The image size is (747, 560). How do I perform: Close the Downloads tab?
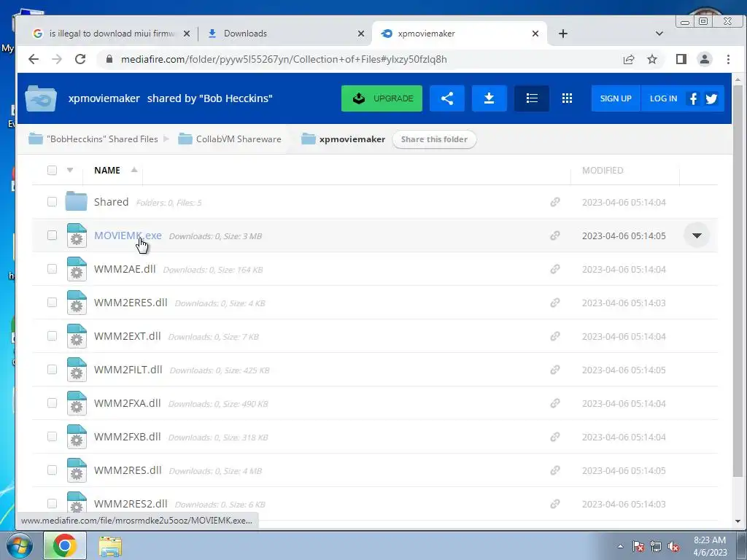point(361,34)
